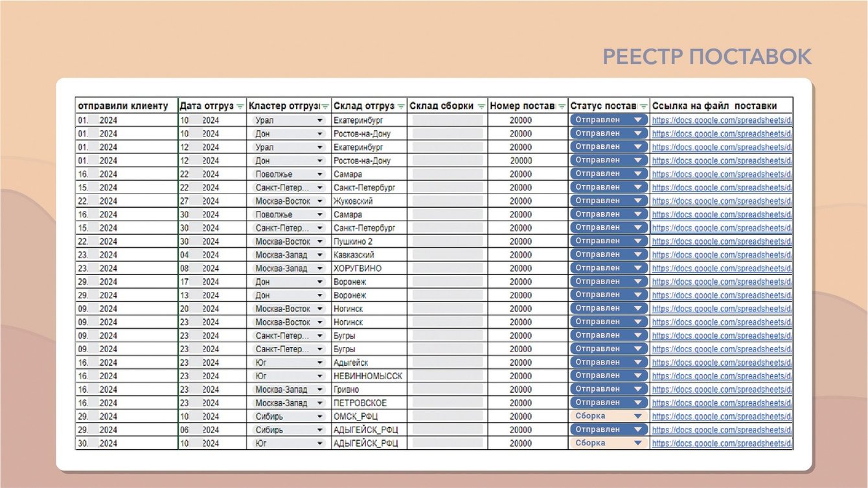The image size is (868, 488).
Task: Open the cluster dropdown in the Гривно row
Action: 319,390
